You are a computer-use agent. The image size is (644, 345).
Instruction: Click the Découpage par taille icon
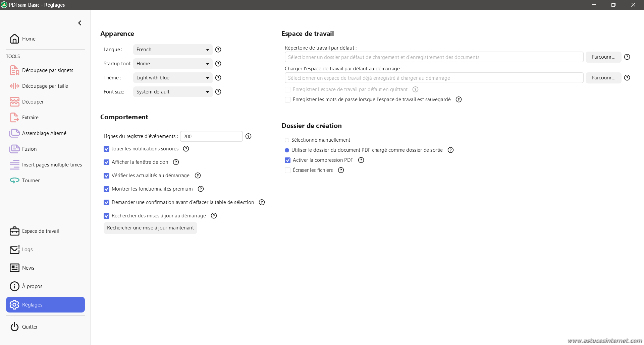[x=14, y=86]
